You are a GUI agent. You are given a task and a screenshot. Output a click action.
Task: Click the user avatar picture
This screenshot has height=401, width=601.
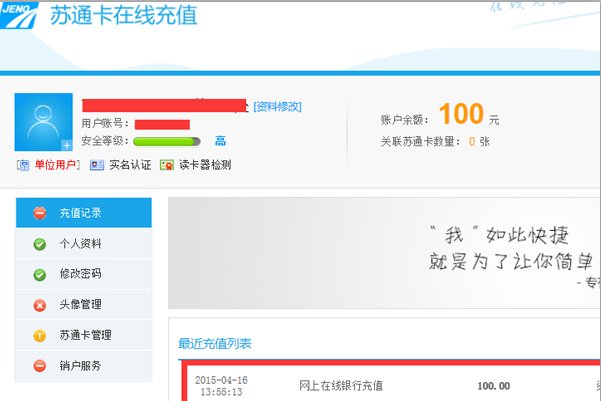[44, 122]
